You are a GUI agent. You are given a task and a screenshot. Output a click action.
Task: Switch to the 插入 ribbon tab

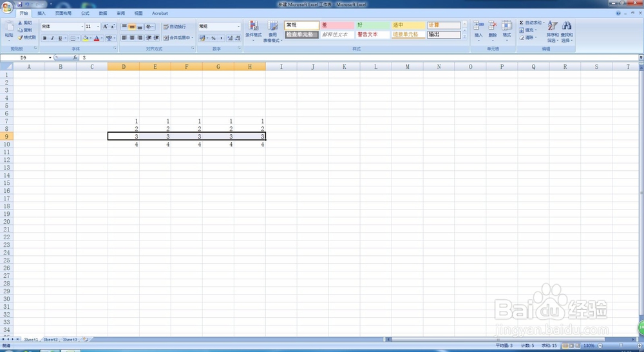41,13
